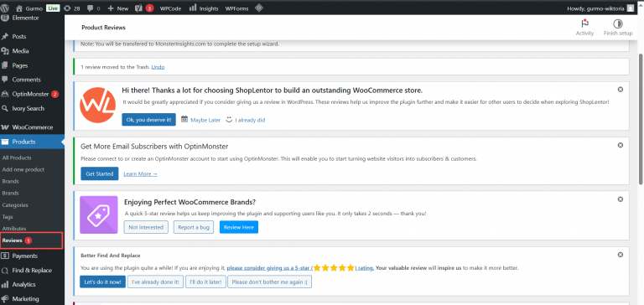Click 'Please don't bother me again' button
Screen dimensions: 644x305
[x=269, y=282]
